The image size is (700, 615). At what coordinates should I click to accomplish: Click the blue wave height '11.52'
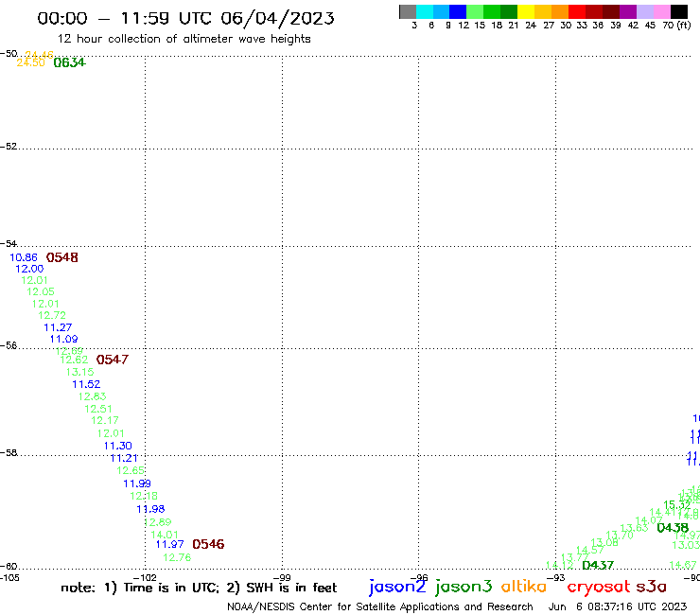[x=86, y=384]
